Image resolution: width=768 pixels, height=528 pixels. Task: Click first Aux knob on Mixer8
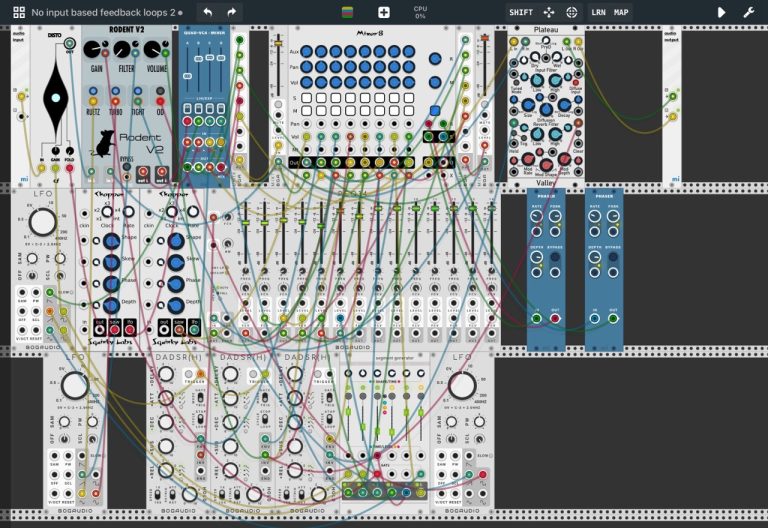[307, 51]
